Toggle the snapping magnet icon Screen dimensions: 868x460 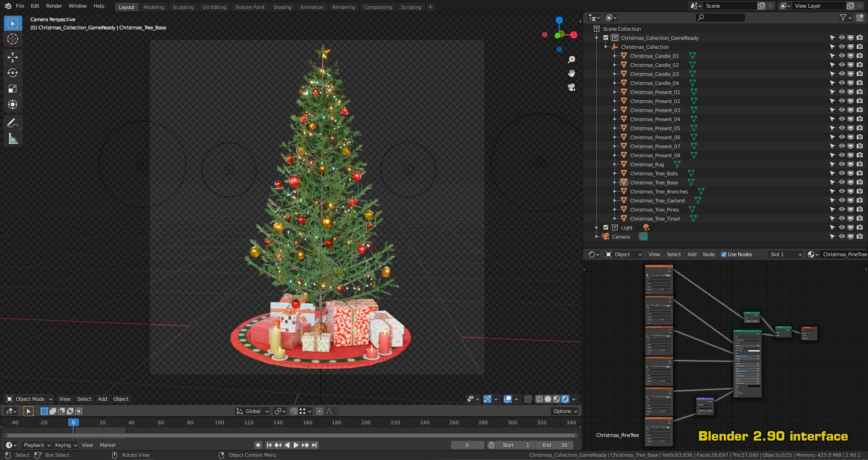[x=294, y=411]
